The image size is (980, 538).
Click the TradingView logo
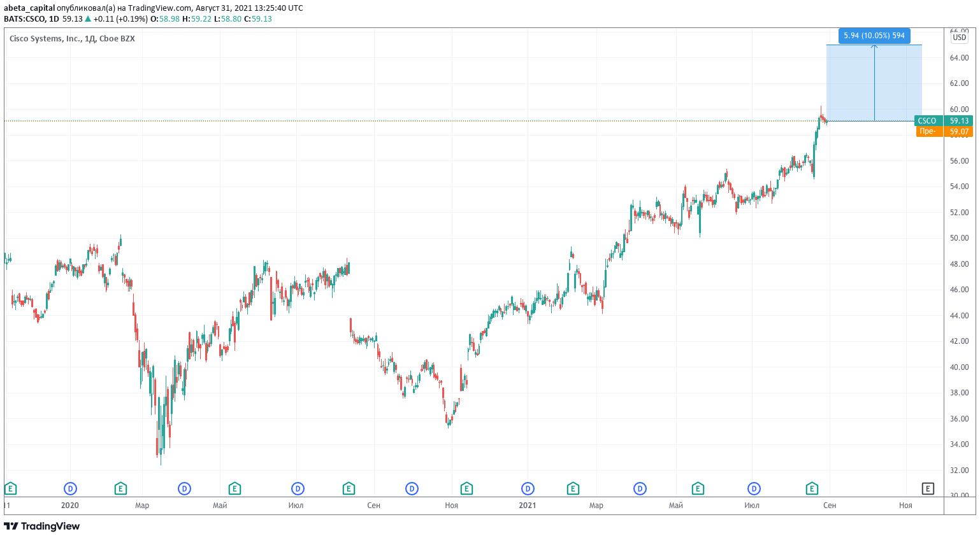coord(42,526)
